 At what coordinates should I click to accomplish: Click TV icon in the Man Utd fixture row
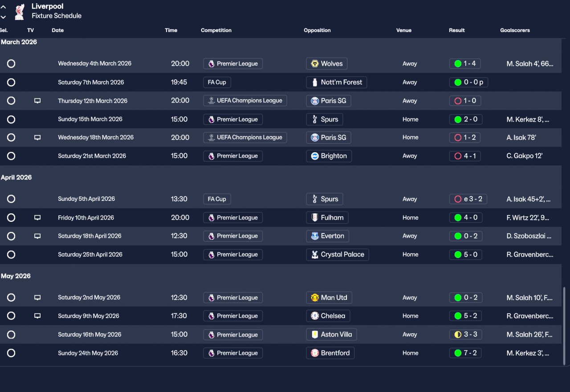[37, 298]
